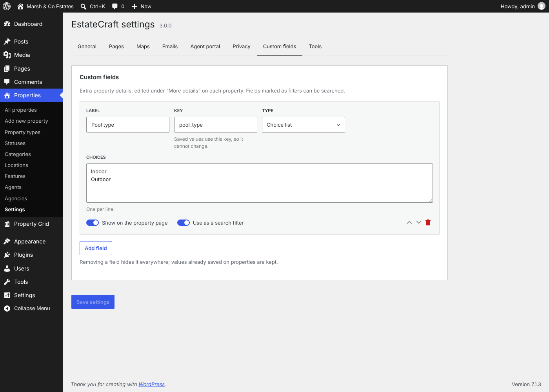Open the admin user avatar
Screen dimensions: 549x392
[x=542, y=6]
